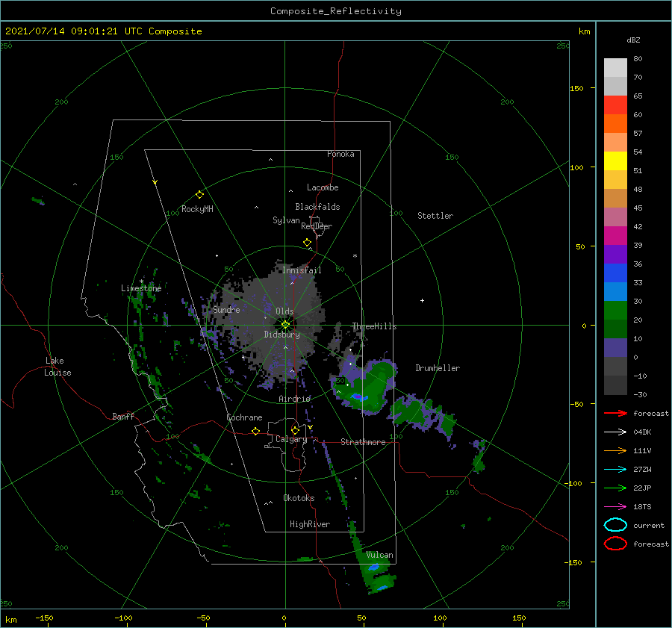The image size is (672, 628).
Task: Click the Sundre label
Action: [227, 309]
